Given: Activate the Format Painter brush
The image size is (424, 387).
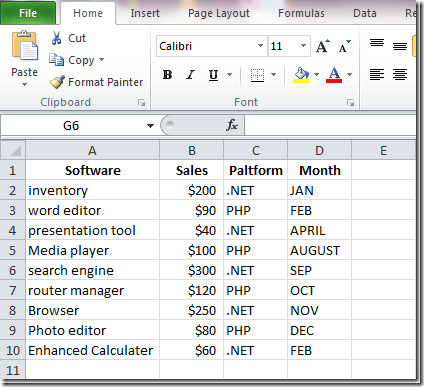Looking at the screenshot, I should tap(57, 82).
